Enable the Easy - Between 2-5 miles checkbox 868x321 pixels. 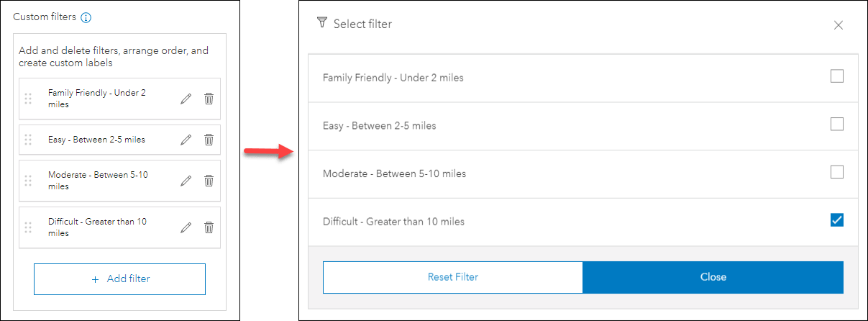[x=836, y=125]
